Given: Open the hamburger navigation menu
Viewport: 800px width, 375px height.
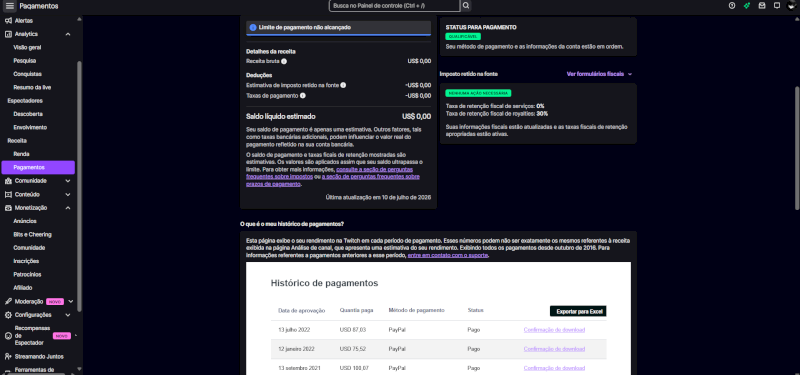Looking at the screenshot, I should 10,6.
